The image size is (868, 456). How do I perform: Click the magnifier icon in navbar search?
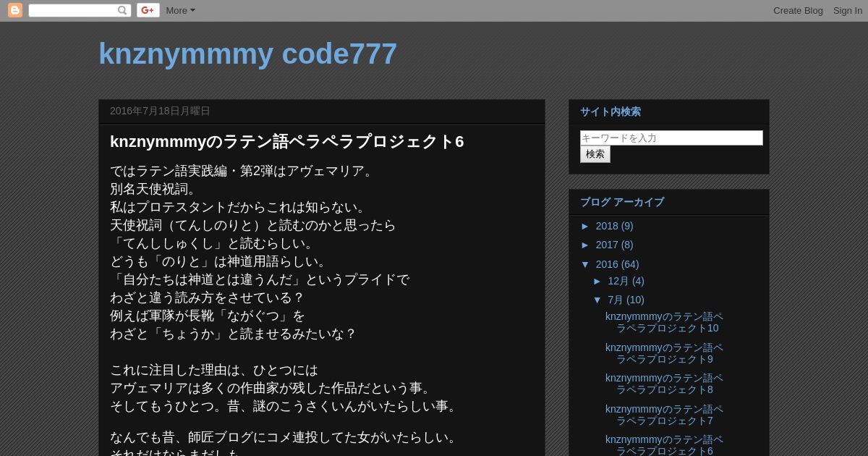(122, 10)
